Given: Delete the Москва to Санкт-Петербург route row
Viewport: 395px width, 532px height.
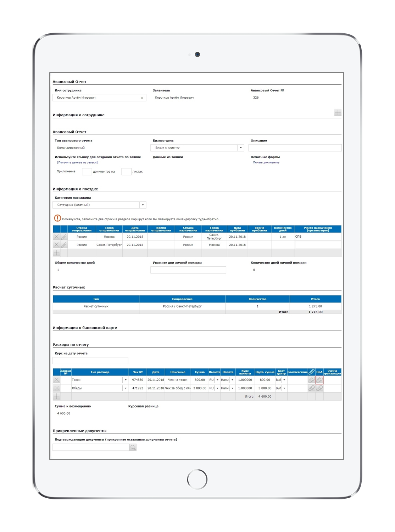Looking at the screenshot, I should 56,237.
